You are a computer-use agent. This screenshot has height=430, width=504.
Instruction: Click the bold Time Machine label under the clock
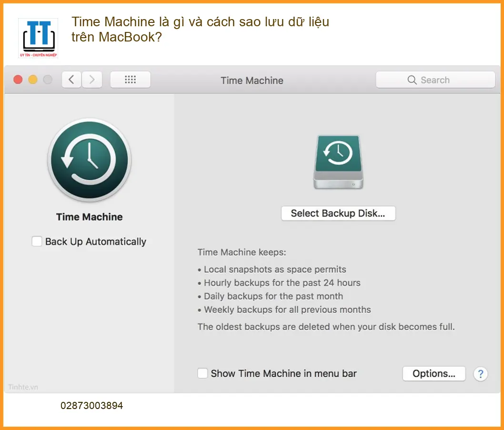pos(90,217)
